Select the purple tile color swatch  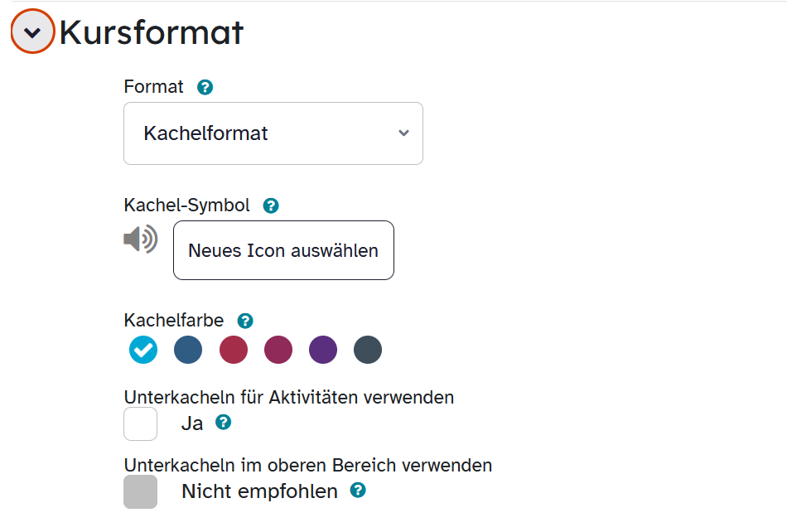pos(322,350)
